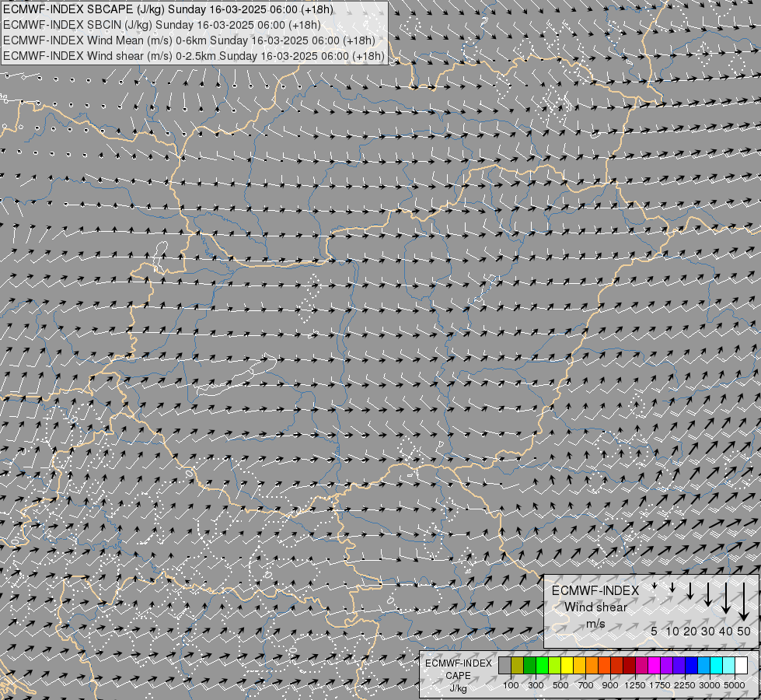
Task: Click the 10 m/s wind shear legend arrow
Action: (x=672, y=587)
